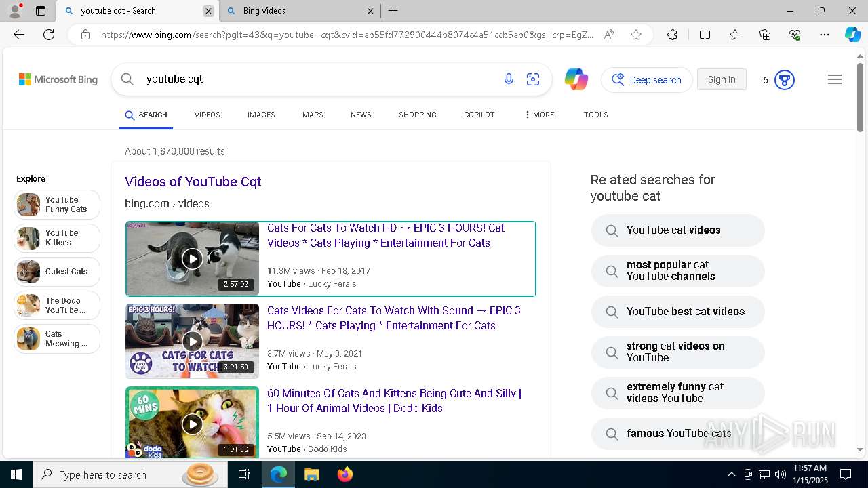Screen dimensions: 868x488
Task: Play the 3:01:59 Cats For Cats thumbnail
Action: click(193, 341)
